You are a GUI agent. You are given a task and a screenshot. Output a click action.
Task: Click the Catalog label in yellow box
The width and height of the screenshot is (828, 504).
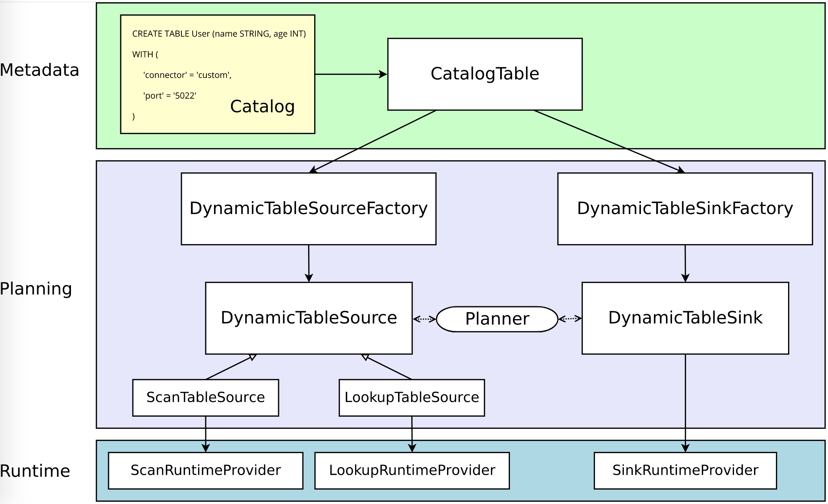click(262, 107)
